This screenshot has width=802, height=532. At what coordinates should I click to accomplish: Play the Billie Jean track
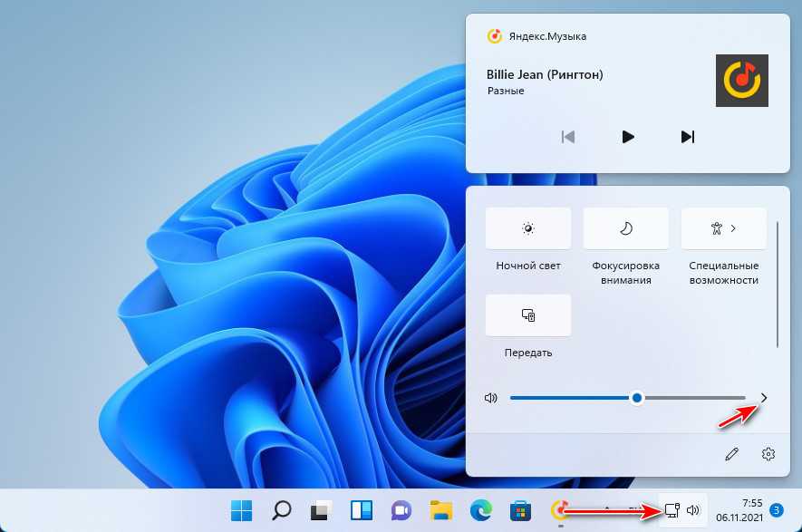(627, 137)
